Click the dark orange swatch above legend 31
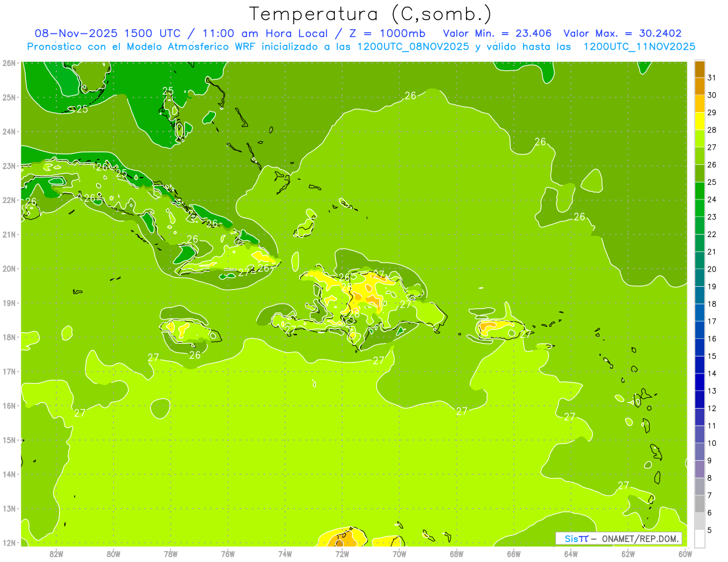 point(699,69)
